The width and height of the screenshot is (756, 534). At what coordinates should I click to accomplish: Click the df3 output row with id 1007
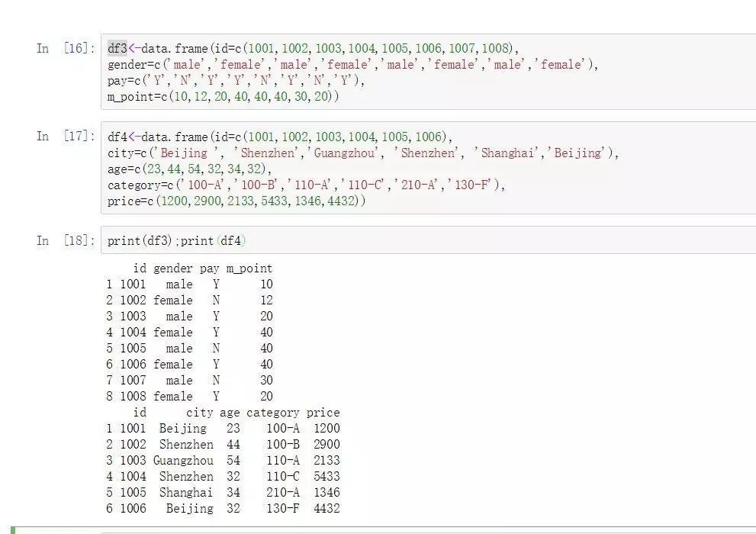click(x=189, y=380)
